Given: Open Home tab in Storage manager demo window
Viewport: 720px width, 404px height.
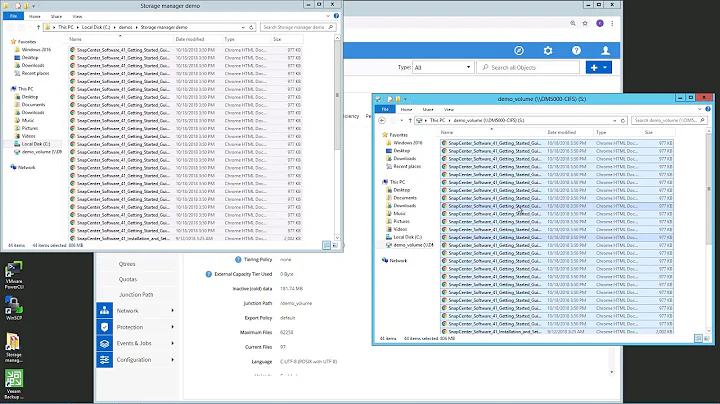Looking at the screenshot, I should [x=34, y=16].
